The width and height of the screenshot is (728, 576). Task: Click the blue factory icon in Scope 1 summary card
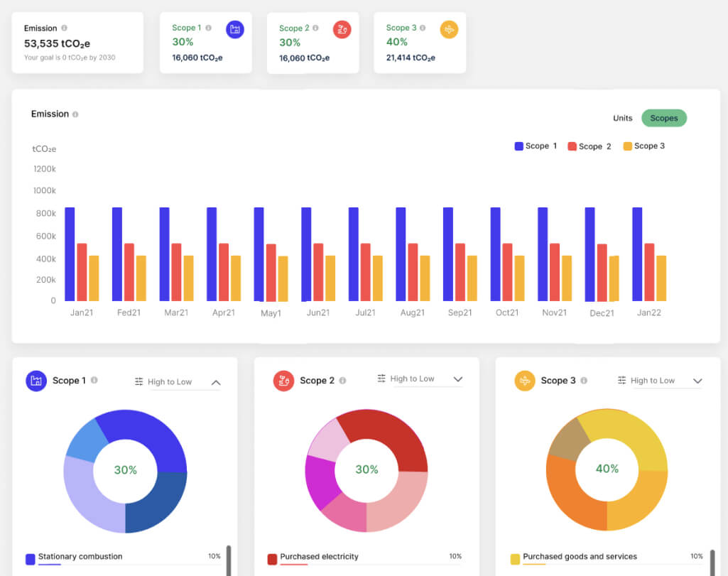(x=235, y=30)
